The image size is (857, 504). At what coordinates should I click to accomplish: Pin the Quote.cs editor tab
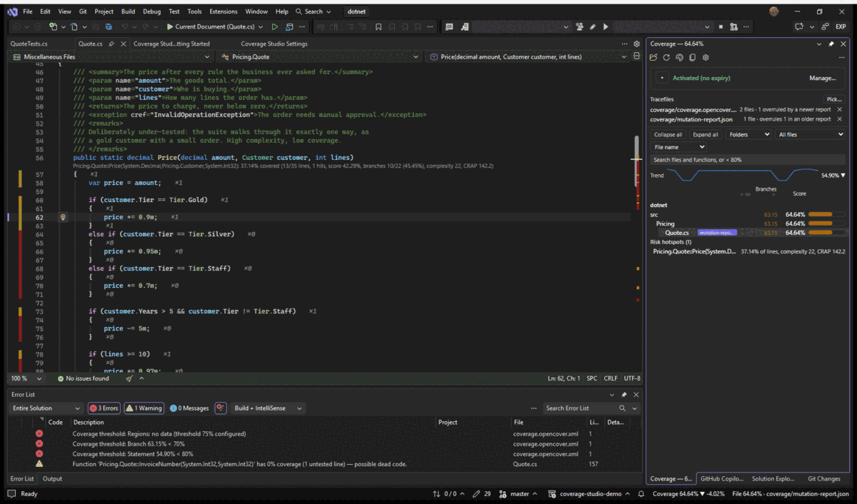click(x=112, y=44)
